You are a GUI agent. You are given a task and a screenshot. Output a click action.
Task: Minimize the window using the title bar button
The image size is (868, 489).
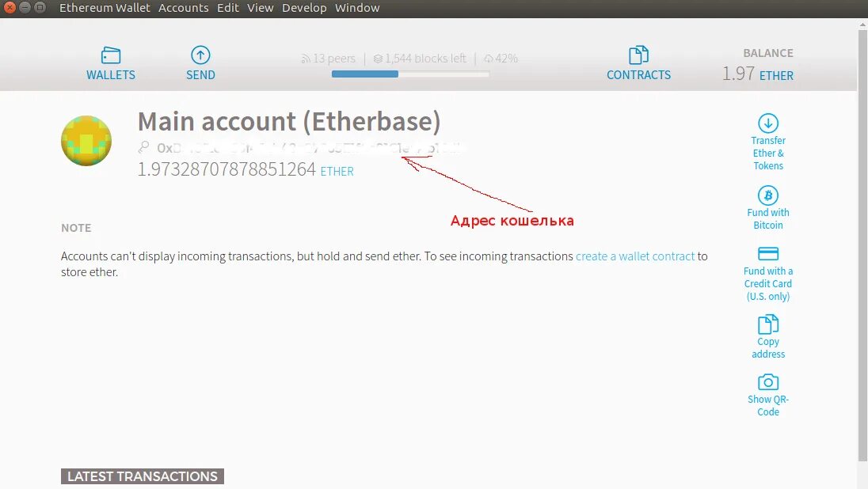point(25,8)
